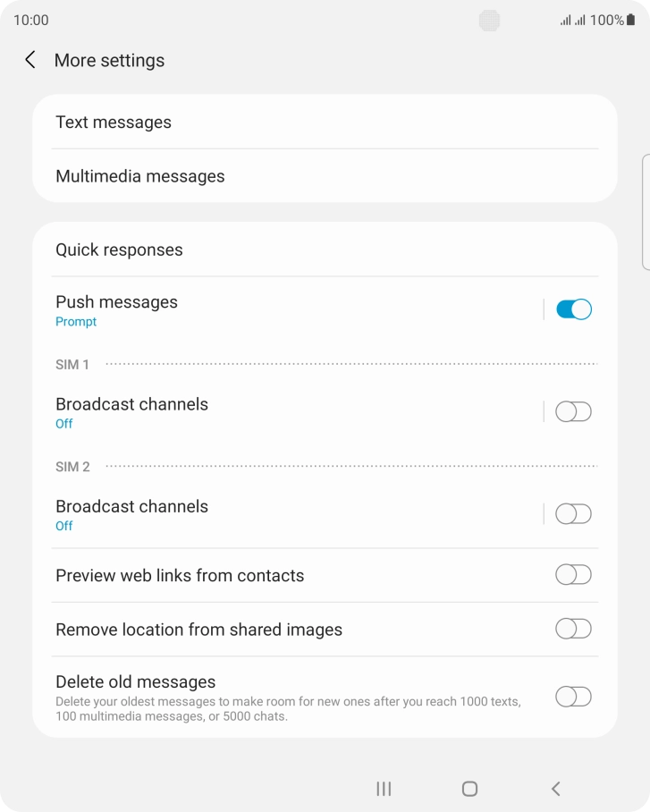This screenshot has width=650, height=812.
Task: Tap the Back navigation button
Action: coord(555,789)
